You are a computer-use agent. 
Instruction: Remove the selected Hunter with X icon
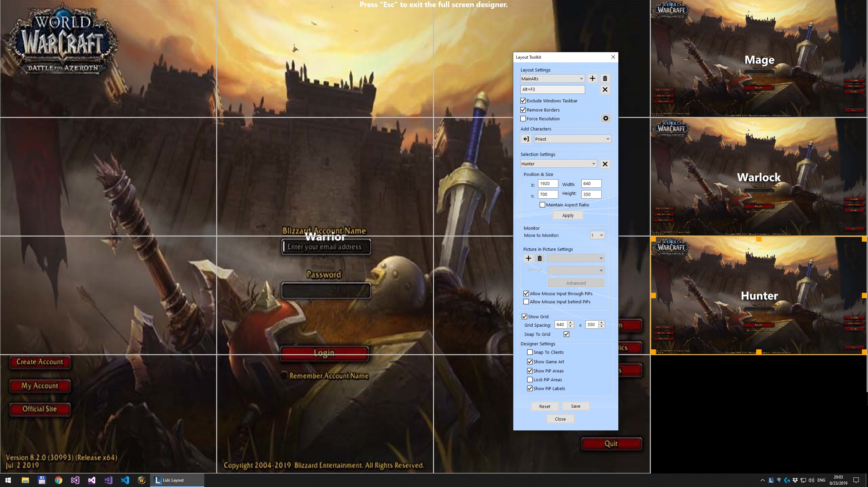coord(605,164)
